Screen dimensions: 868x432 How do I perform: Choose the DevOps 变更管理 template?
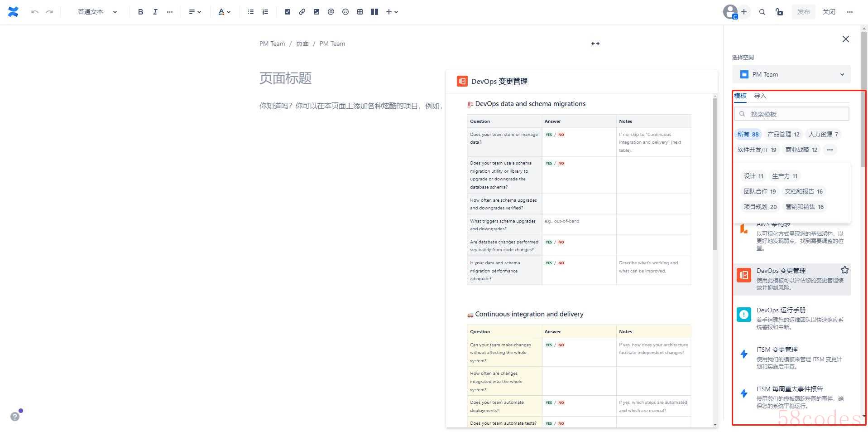(792, 279)
